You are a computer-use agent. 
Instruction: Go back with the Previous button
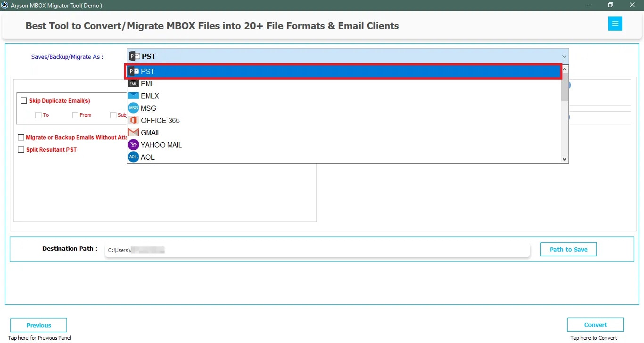39,325
